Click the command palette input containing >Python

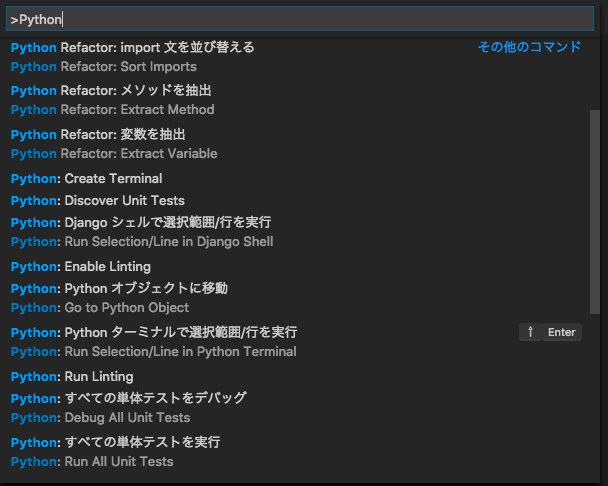(300, 19)
